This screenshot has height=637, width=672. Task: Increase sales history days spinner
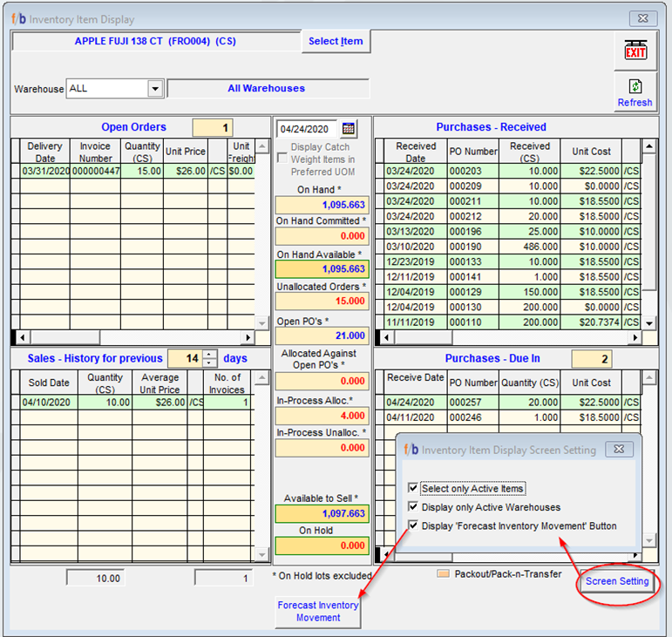click(x=210, y=354)
